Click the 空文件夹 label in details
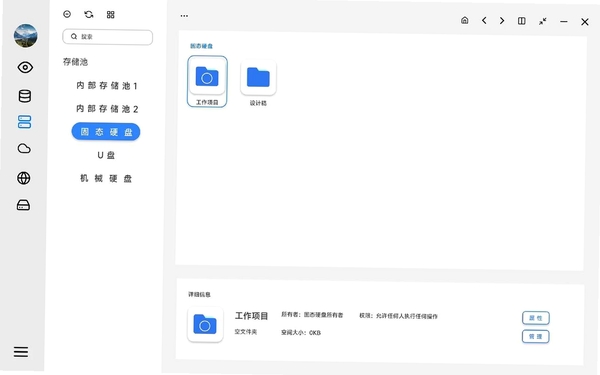The width and height of the screenshot is (600, 375). [x=246, y=332]
